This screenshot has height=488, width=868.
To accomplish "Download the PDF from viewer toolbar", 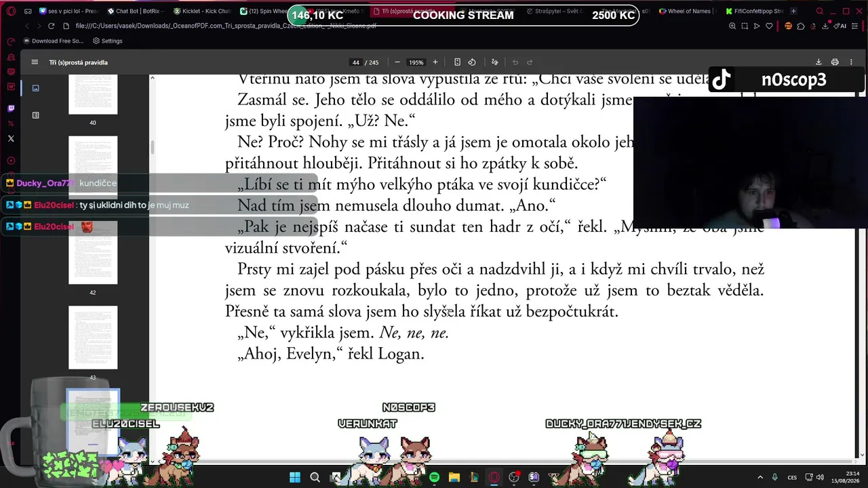I will pyautogui.click(x=818, y=62).
